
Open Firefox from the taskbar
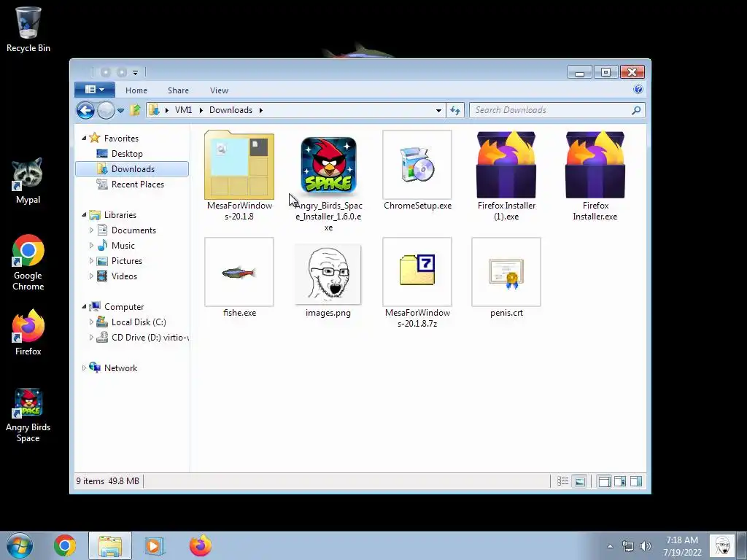(201, 545)
